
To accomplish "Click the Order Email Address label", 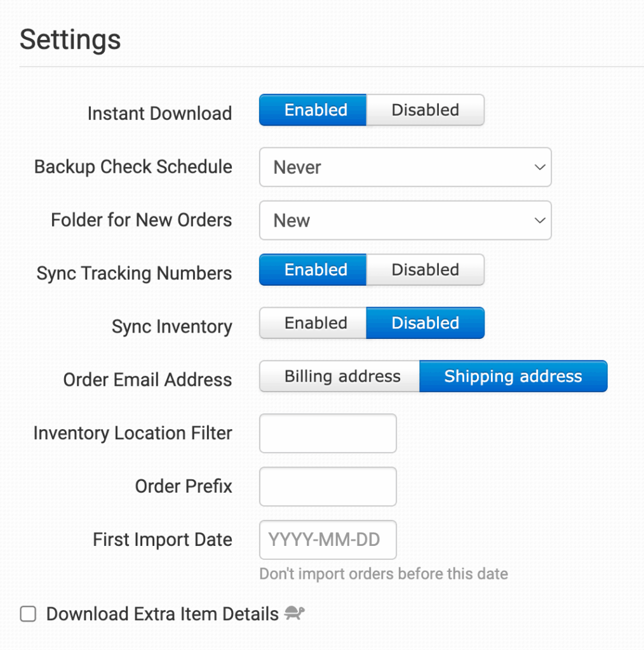I will click(x=147, y=380).
